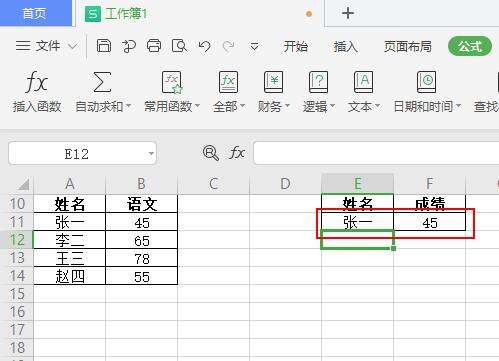Switch to the 首页 tab
The height and width of the screenshot is (361, 499).
click(x=35, y=13)
